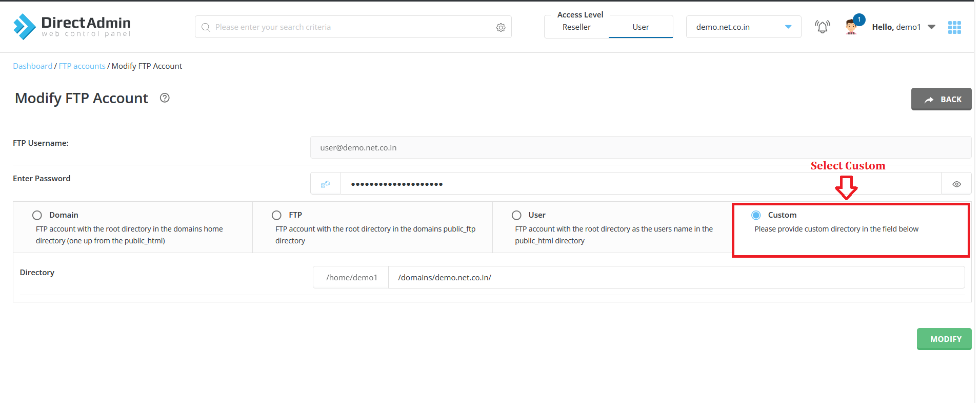Click the Enter Password label
This screenshot has width=980, height=403.
point(42,179)
